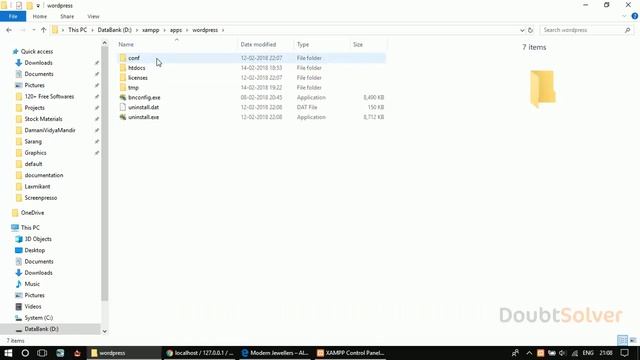Open pinned Downloads under Quick access
640x360 pixels.
coord(38,62)
